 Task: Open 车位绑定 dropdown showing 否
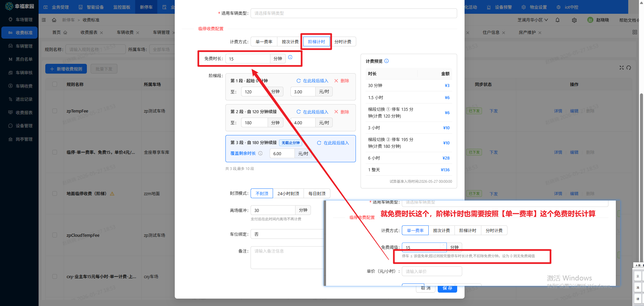pyautogui.click(x=288, y=234)
